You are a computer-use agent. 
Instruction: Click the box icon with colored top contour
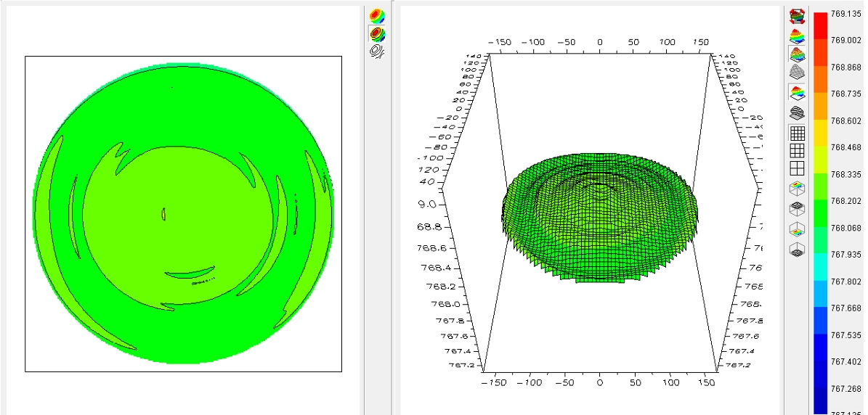[x=797, y=189]
